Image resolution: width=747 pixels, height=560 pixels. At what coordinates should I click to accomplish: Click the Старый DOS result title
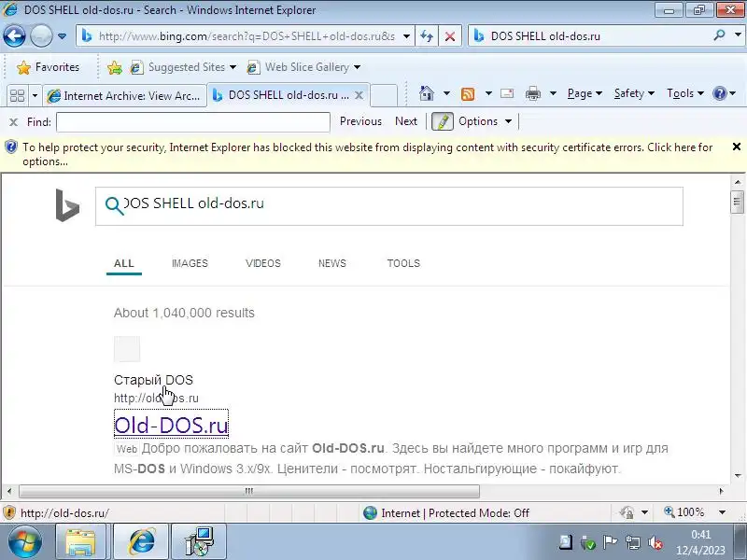[x=153, y=380]
